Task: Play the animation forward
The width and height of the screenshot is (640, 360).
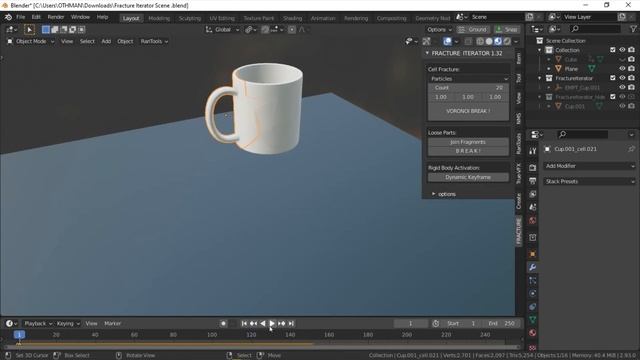Action: [272, 323]
